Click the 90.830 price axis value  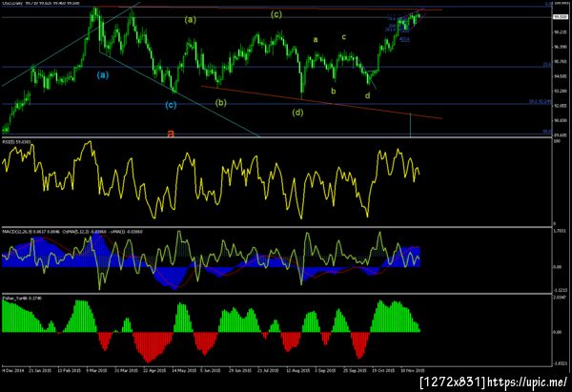(x=560, y=120)
